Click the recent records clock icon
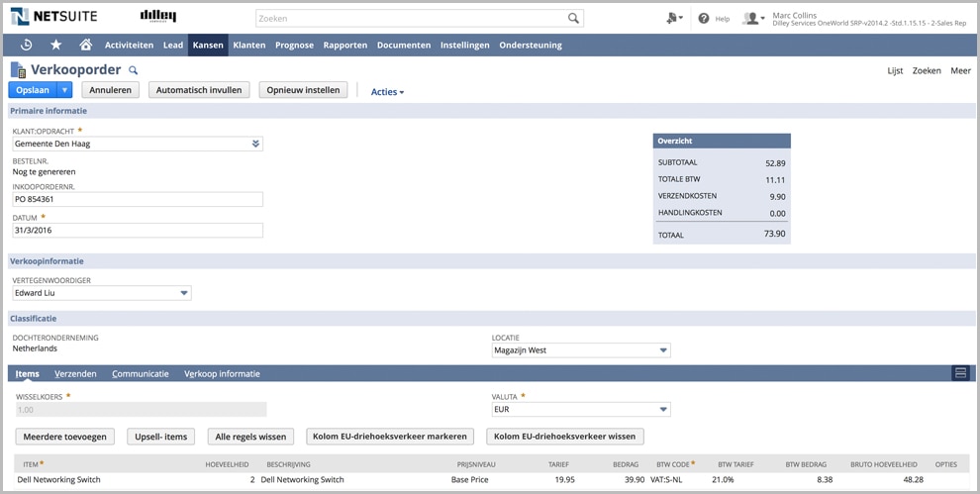Viewport: 980px width, 494px height. [x=26, y=45]
